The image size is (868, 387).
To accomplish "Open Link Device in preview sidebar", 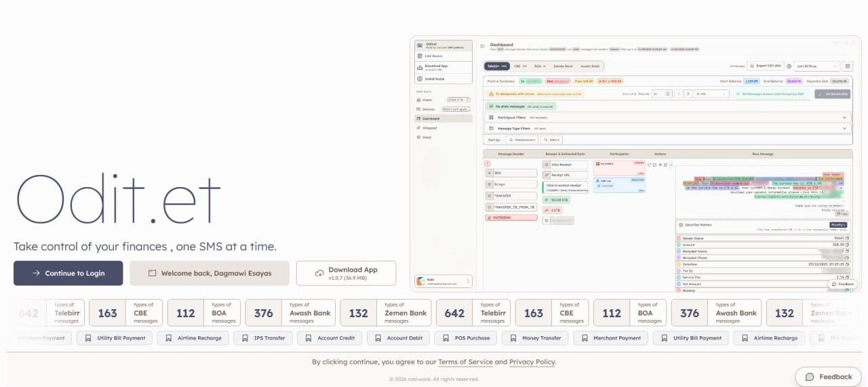I will point(443,56).
